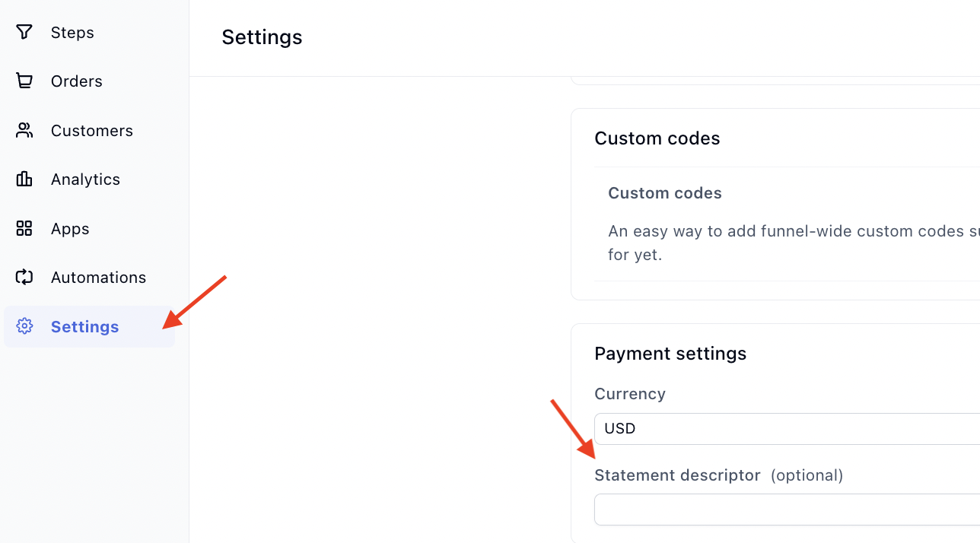Expand the bold Custom codes row
The width and height of the screenshot is (980, 543).
coord(665,193)
